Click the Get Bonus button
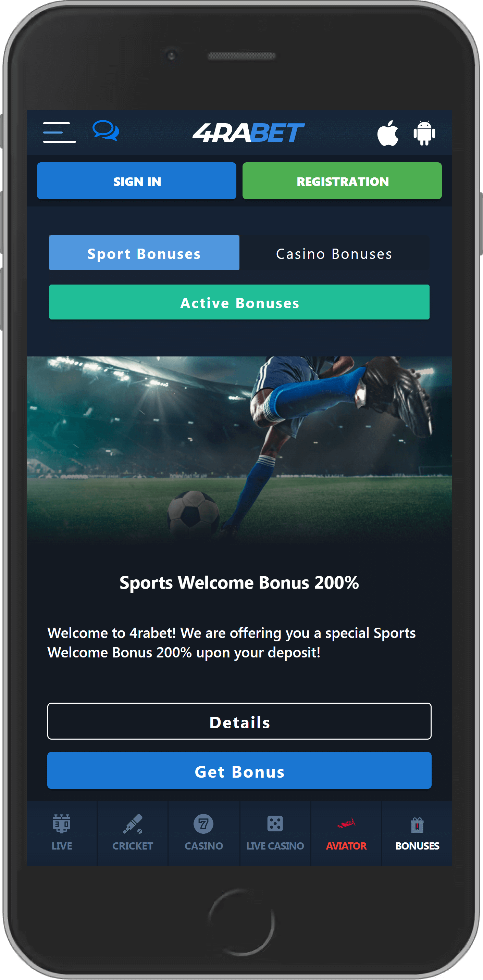The height and width of the screenshot is (980, 483). [239, 771]
